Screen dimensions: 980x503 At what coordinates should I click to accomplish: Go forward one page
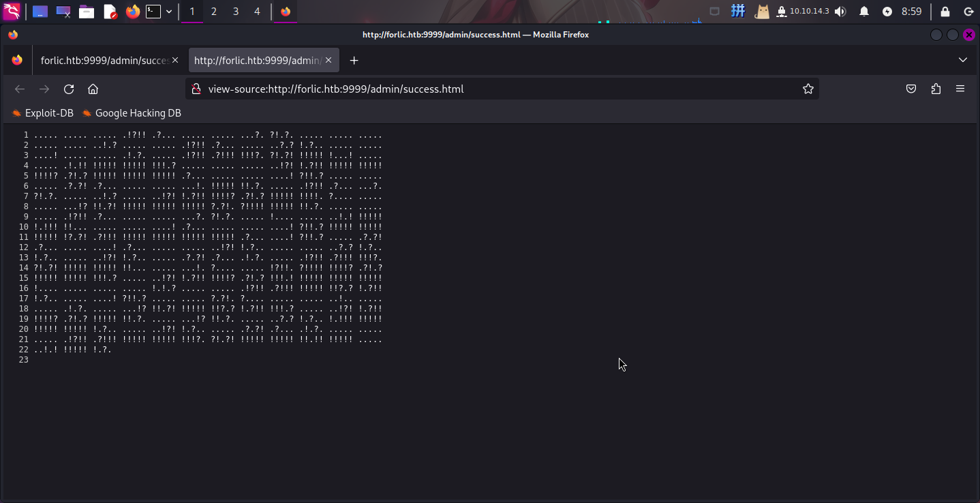[44, 89]
